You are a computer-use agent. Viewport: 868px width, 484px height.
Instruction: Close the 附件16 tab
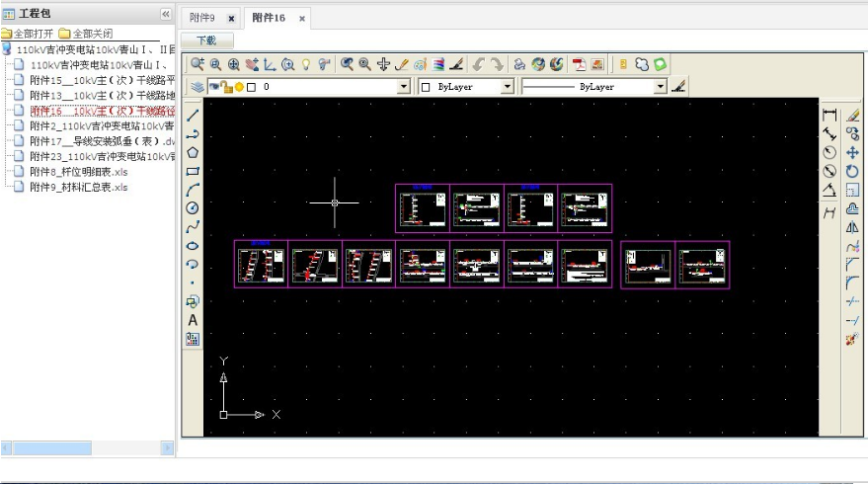click(301, 19)
